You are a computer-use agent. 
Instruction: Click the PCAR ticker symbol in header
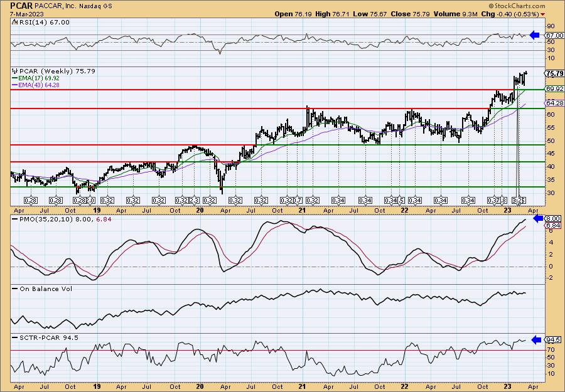tap(21, 6)
